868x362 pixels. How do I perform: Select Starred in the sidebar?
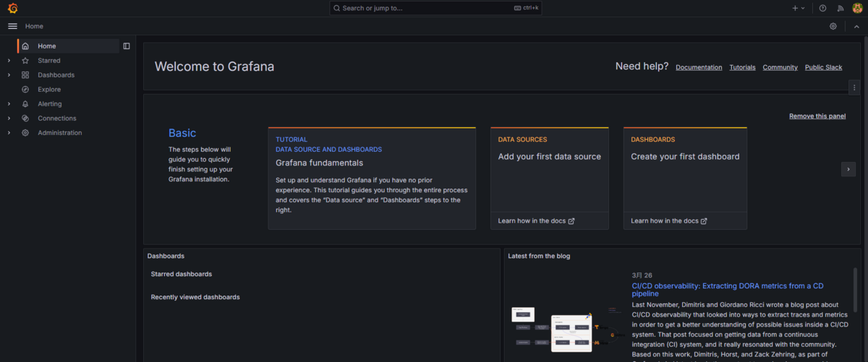click(49, 61)
